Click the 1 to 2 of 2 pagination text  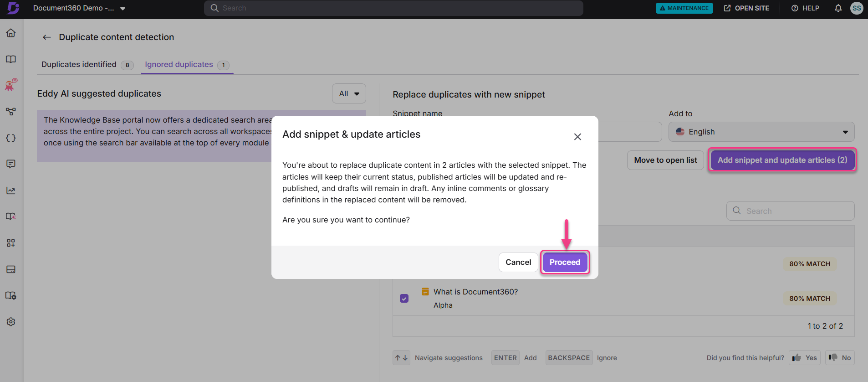point(825,326)
